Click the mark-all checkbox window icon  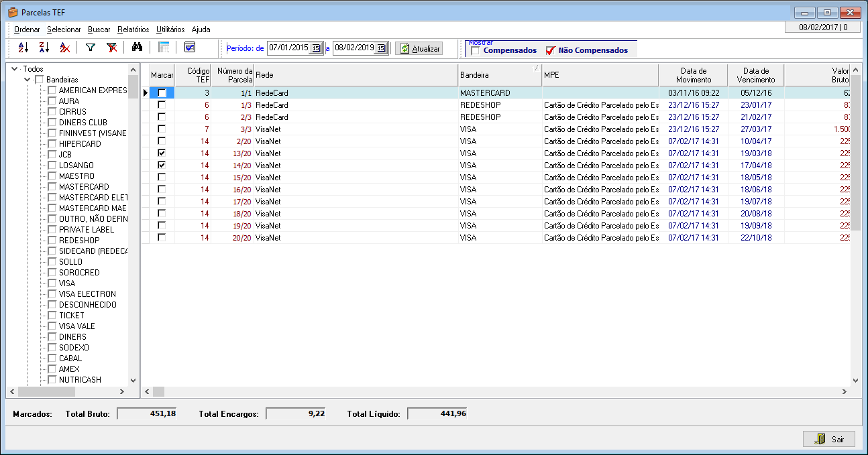190,48
